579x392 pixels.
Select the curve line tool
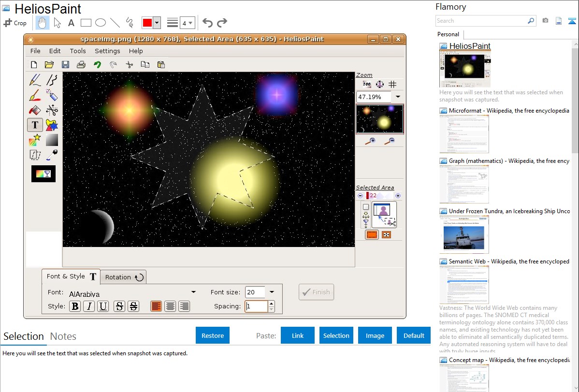(x=52, y=80)
